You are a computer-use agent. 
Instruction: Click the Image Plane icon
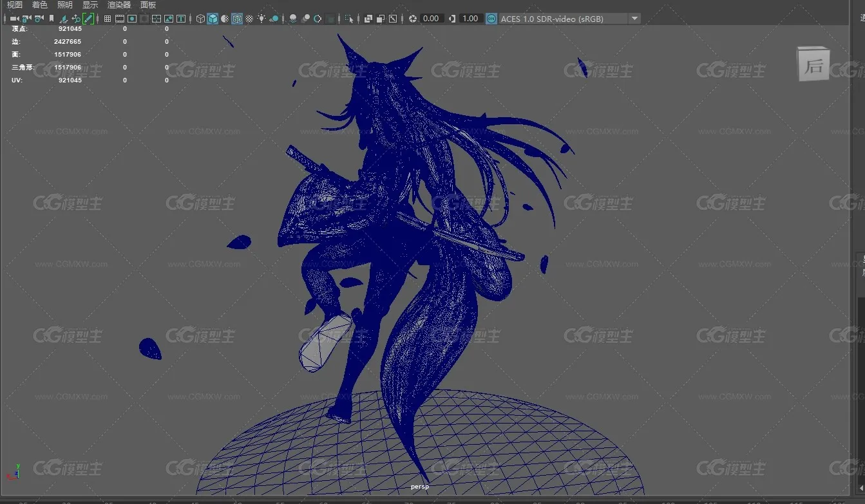click(x=64, y=19)
